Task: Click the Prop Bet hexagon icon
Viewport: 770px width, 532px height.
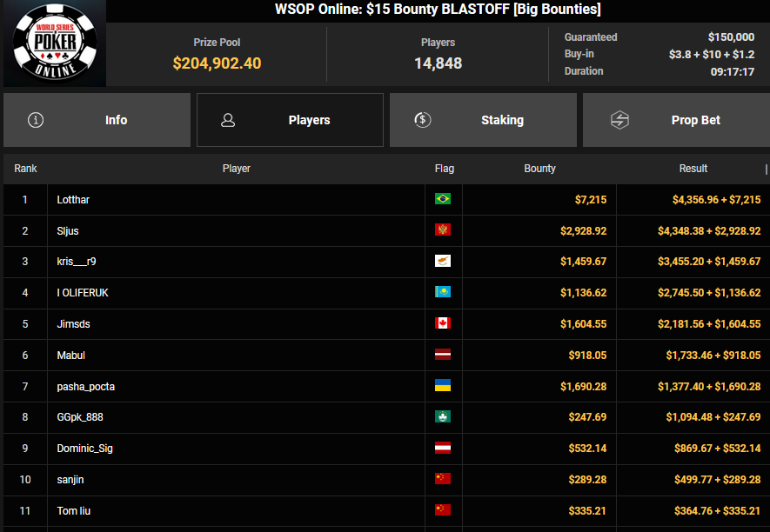Action: (x=619, y=120)
